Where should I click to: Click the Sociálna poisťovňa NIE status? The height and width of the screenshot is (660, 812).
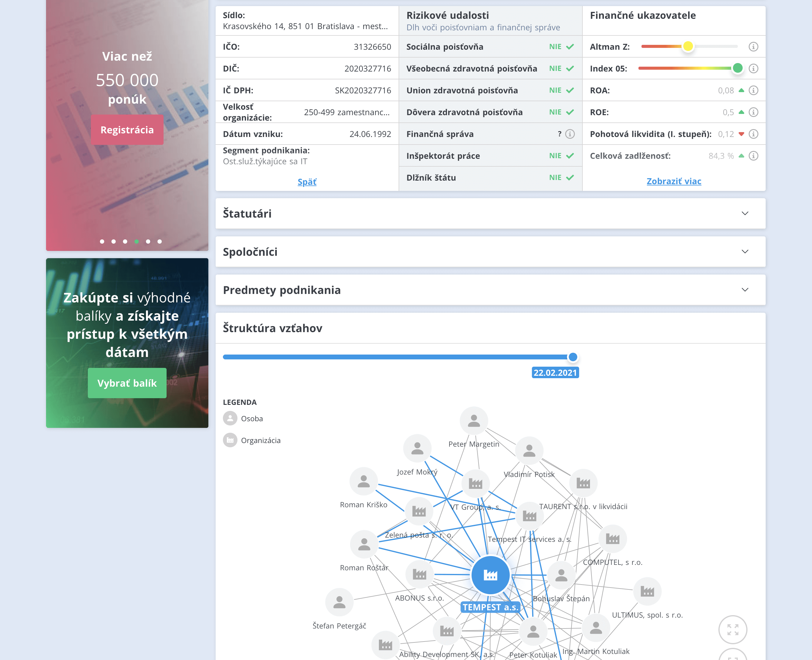pos(561,46)
